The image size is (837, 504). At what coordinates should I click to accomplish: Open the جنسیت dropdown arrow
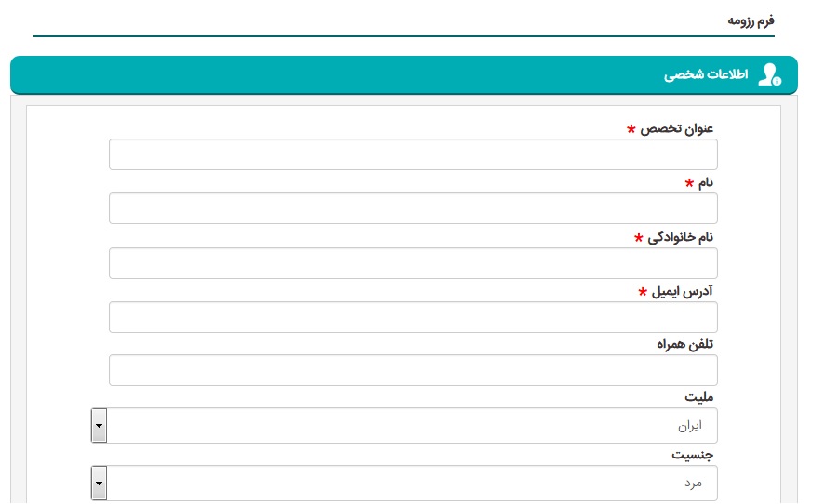click(x=99, y=484)
